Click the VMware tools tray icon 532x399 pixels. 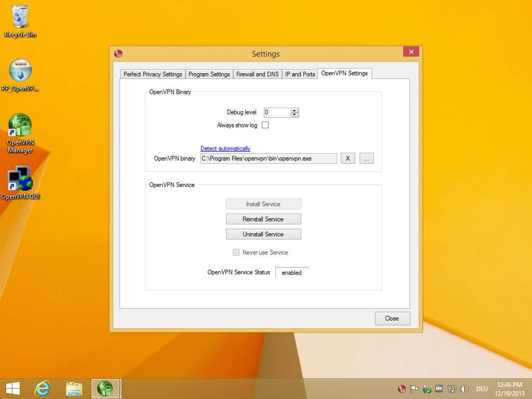[439, 389]
